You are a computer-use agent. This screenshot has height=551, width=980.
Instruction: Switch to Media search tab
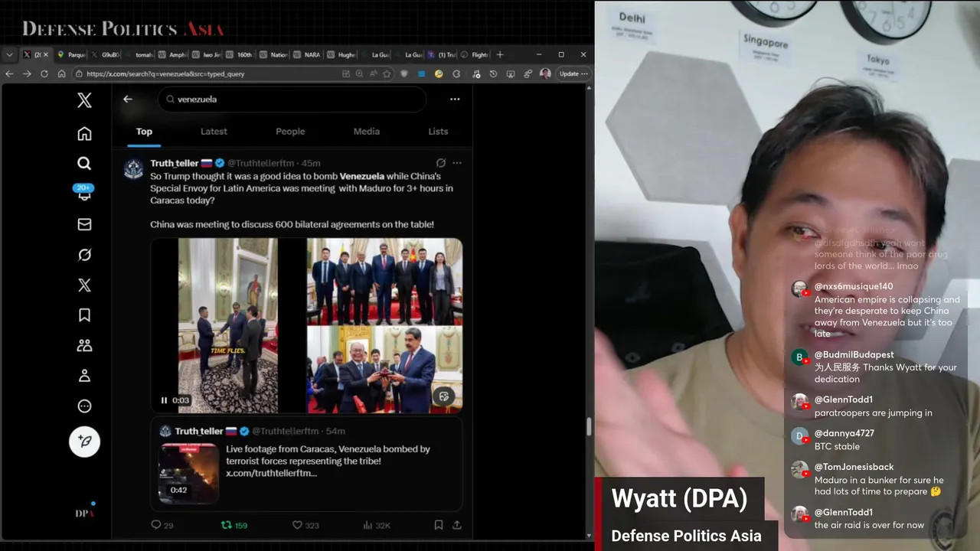coord(366,132)
